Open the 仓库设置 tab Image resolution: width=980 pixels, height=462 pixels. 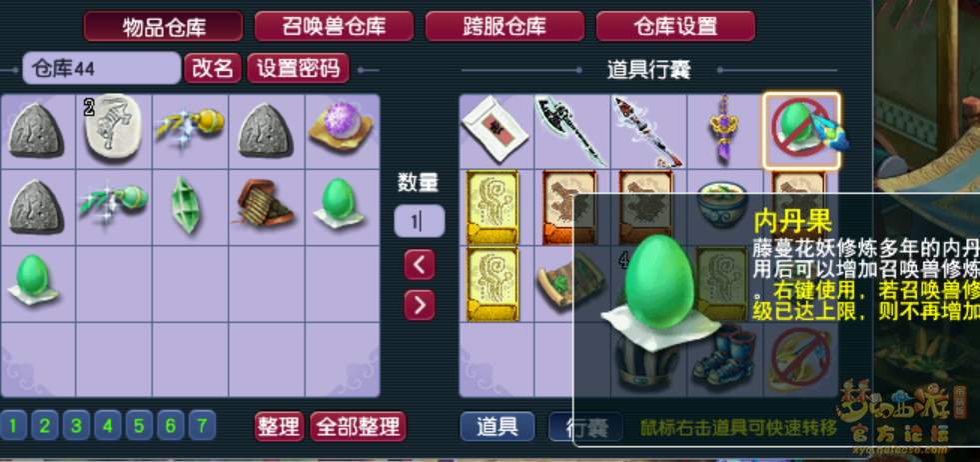[x=675, y=26]
